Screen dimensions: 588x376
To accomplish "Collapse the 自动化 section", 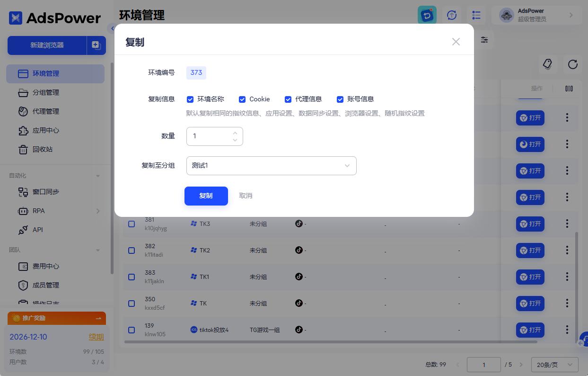I will 98,176.
